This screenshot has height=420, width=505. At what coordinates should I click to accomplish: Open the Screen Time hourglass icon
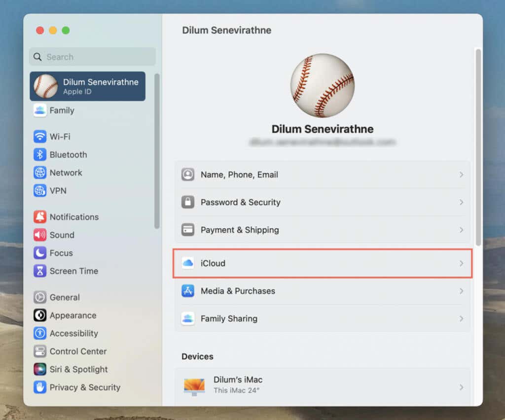[x=40, y=271]
